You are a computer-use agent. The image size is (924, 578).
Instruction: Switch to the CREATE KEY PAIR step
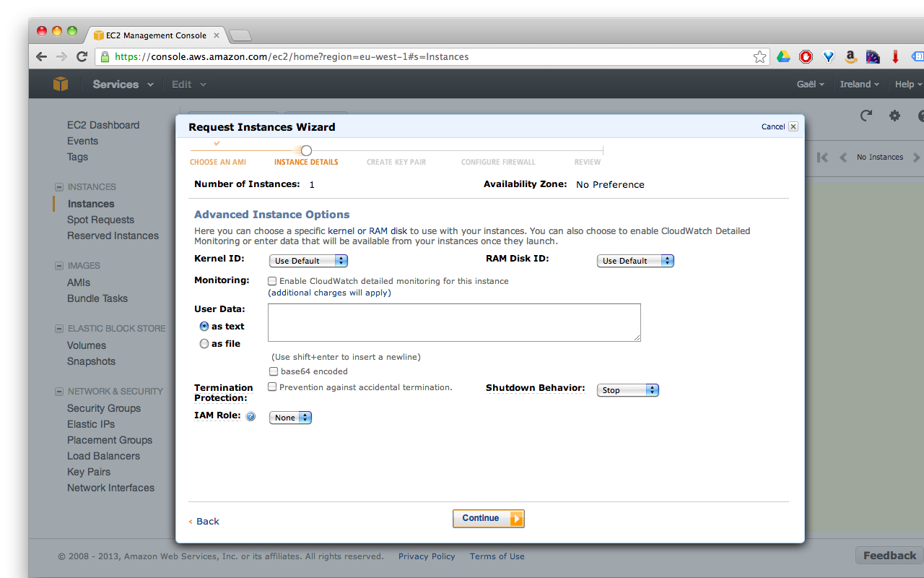[x=396, y=162]
